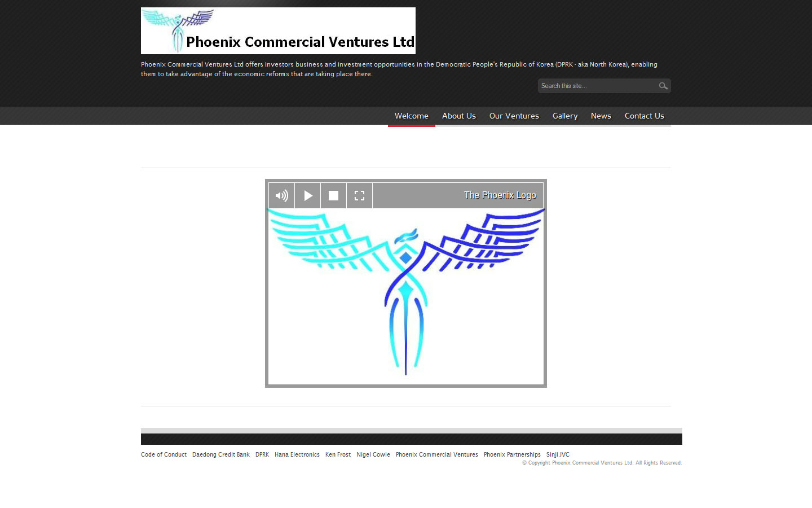Navigate to the Gallery page
Viewport: 812px width, 508px height.
(564, 116)
